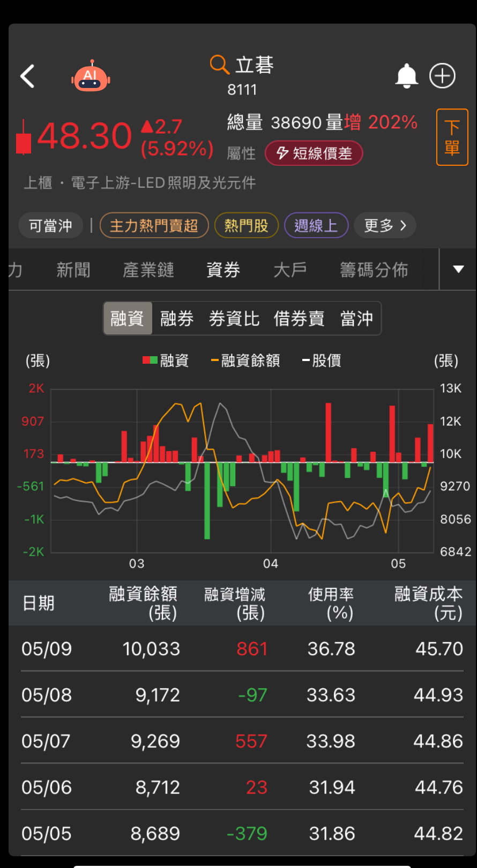Screen dimensions: 477x868
Task: Tap the 8,712 margin balance value
Action: [158, 787]
